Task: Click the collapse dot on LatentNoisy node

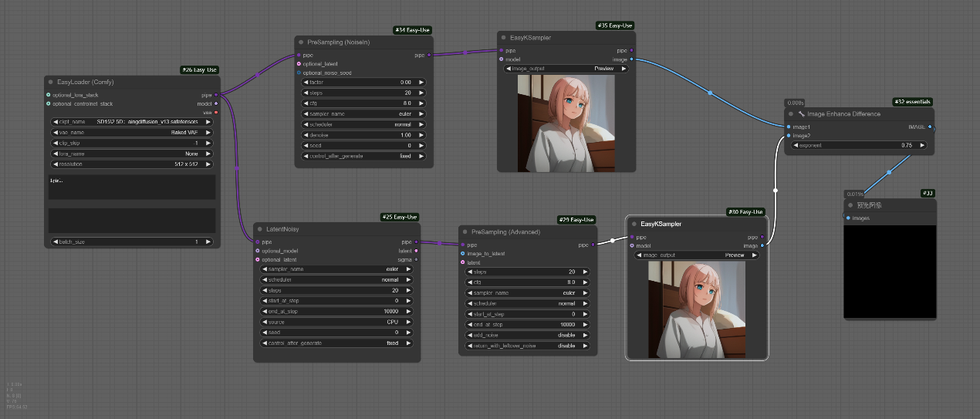Action: coord(260,229)
